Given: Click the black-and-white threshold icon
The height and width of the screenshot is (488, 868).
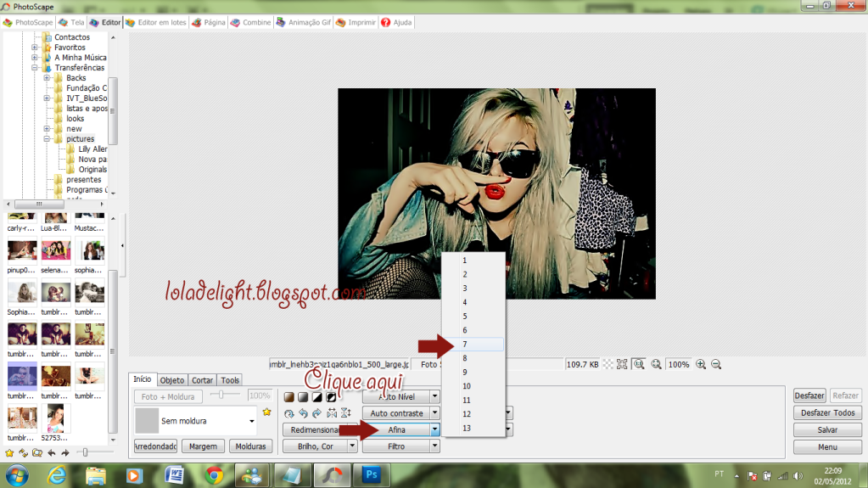Looking at the screenshot, I should click(x=316, y=397).
